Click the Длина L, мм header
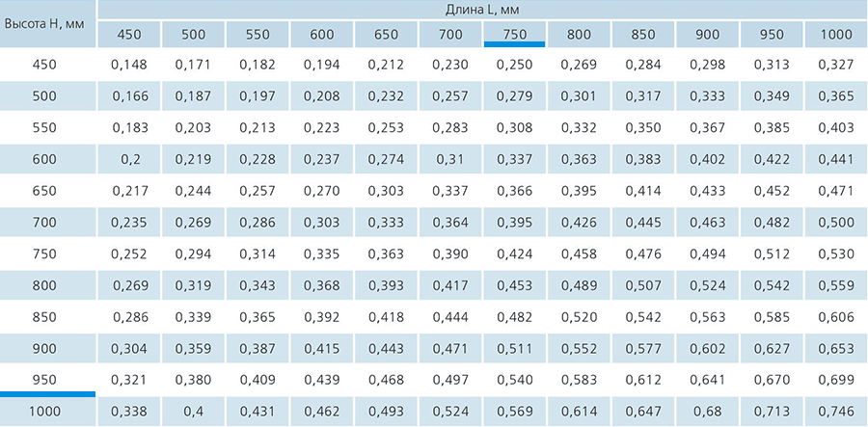The height and width of the screenshot is (427, 868). [482, 10]
